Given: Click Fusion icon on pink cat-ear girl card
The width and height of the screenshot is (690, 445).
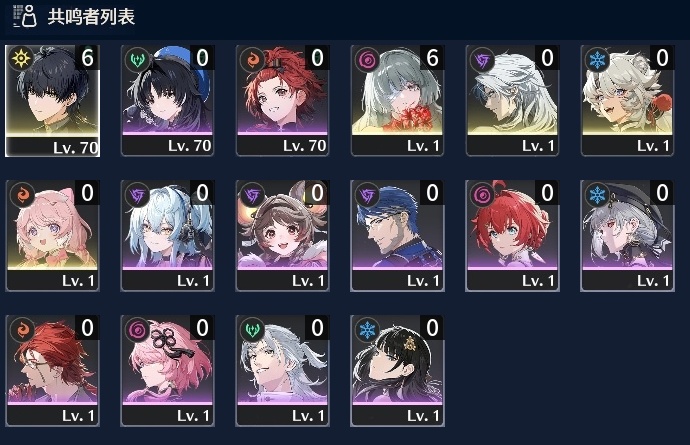Looking at the screenshot, I should tap(22, 194).
